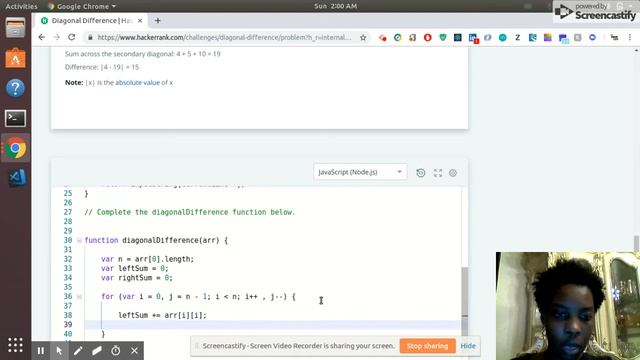The width and height of the screenshot is (640, 360).
Task: Toggle fullscreen editor mode
Action: click(438, 173)
